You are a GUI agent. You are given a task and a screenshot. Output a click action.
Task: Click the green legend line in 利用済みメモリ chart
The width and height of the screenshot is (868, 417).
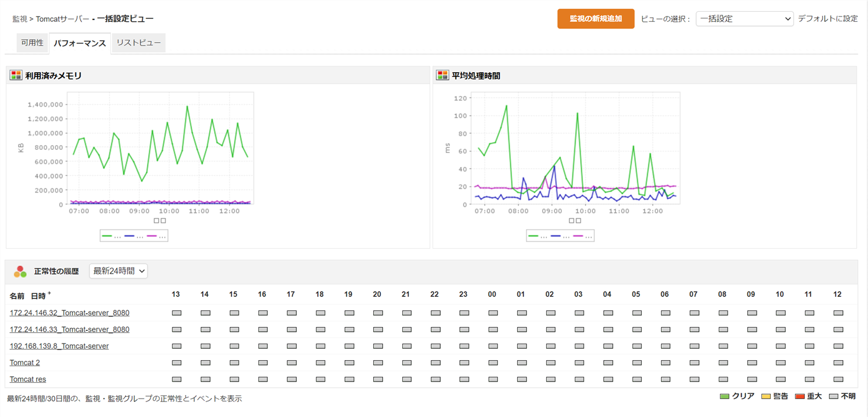[x=107, y=236]
